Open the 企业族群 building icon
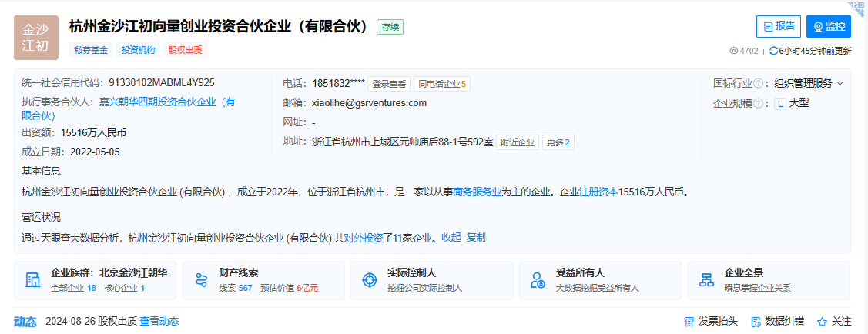Image resolution: width=868 pixels, height=334 pixels. pos(33,280)
